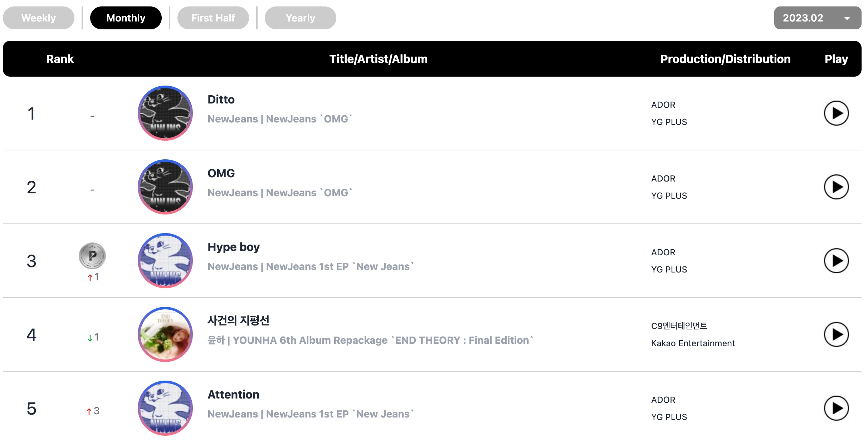Screen dimensions: 868x444
Task: Switch to the Weekly chart tab
Action: point(39,18)
